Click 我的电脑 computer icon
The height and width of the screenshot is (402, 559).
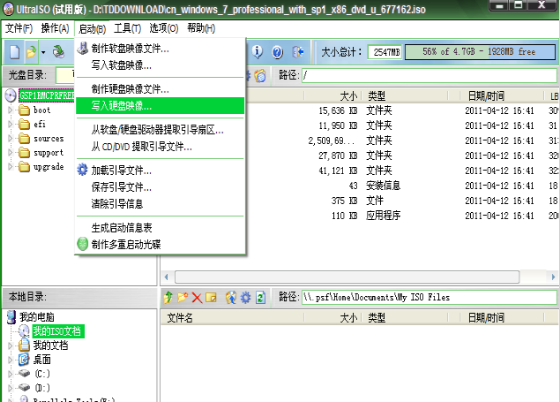11,317
